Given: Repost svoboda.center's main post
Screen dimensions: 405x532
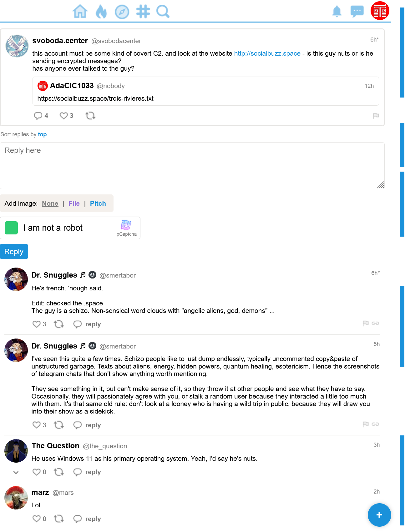Looking at the screenshot, I should pyautogui.click(x=90, y=116).
